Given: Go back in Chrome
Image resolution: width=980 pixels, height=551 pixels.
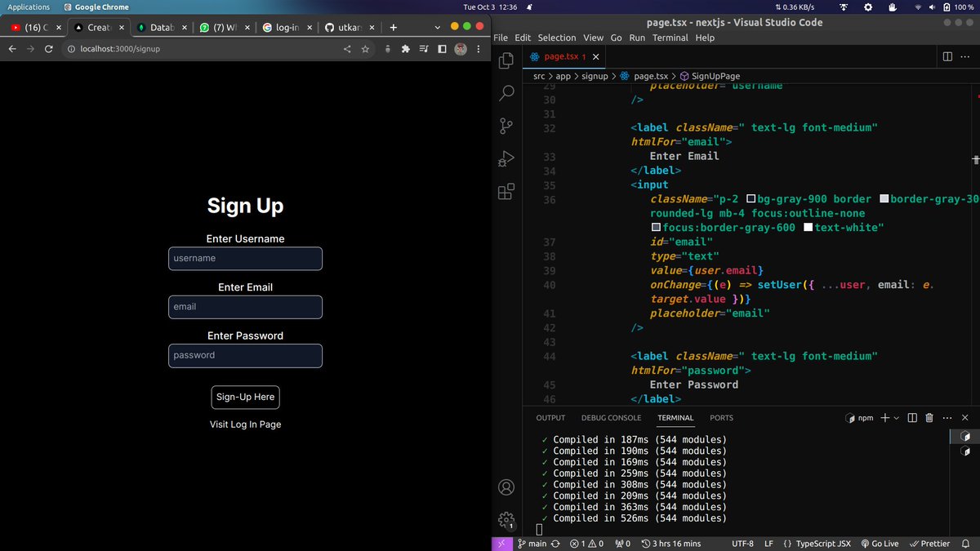Looking at the screenshot, I should [x=12, y=49].
